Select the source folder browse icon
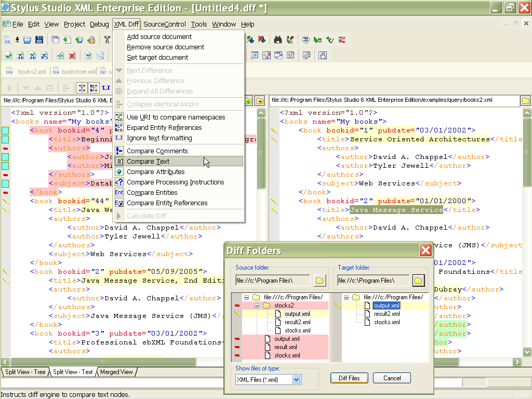The height and width of the screenshot is (399, 532). (321, 281)
